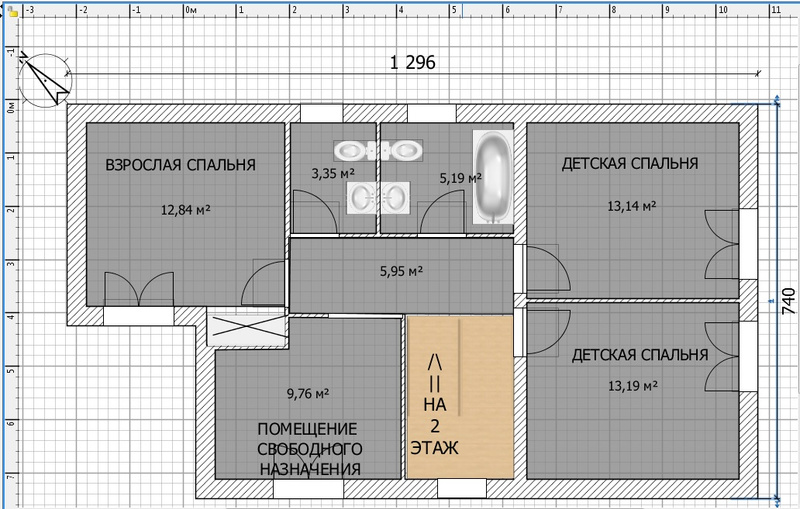Select the double door in ВЗРОСЛАЯ СПАЛЬНЯ
This screenshot has height=509, width=800.
[x=139, y=289]
